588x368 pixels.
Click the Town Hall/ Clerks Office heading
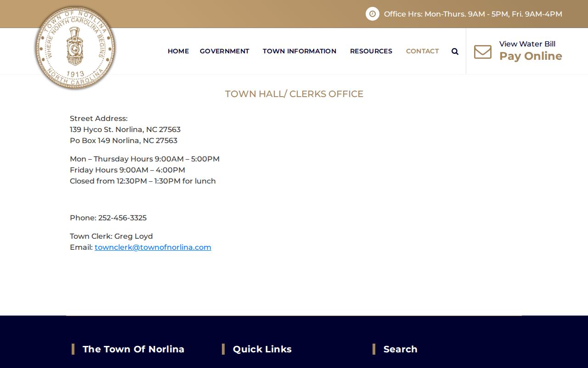(x=294, y=94)
